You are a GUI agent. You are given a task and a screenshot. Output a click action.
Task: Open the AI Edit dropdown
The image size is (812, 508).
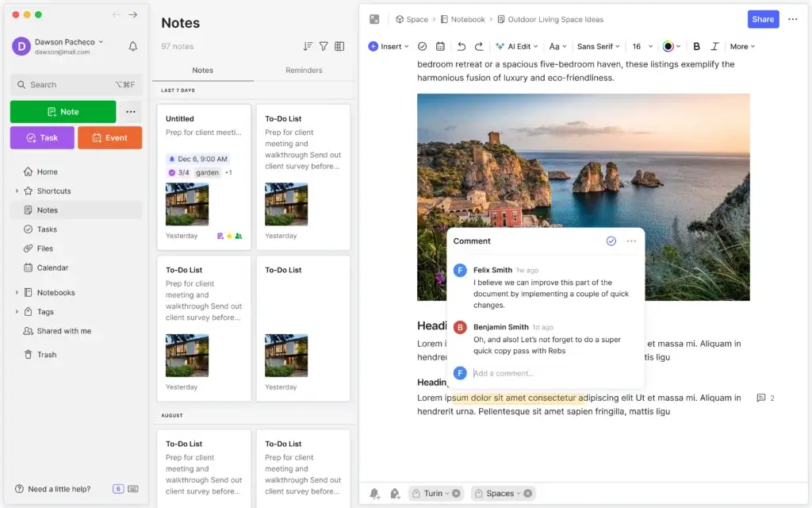tap(517, 46)
